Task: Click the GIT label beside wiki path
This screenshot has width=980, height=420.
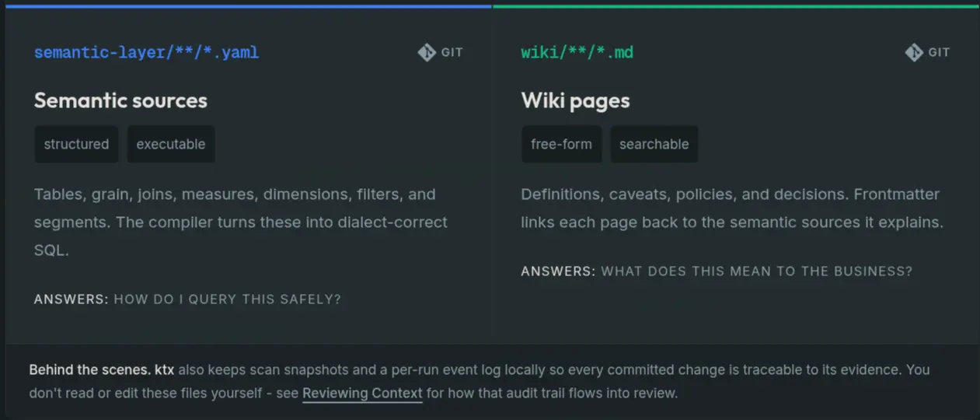Action: coord(940,53)
